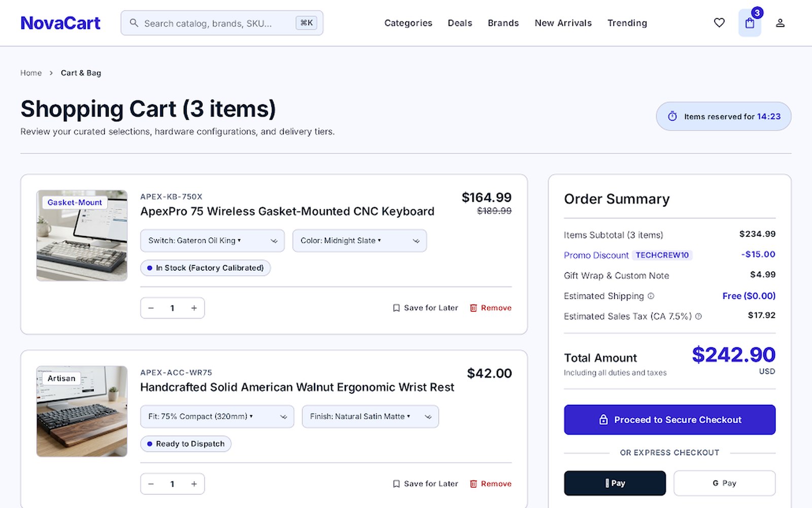Open the Color: Midnight Slate dropdown
The width and height of the screenshot is (812, 508).
coord(359,241)
